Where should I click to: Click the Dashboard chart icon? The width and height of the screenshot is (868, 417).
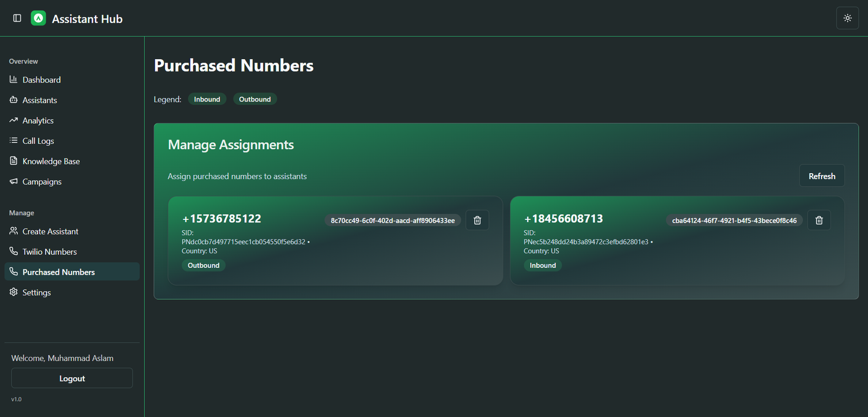(x=14, y=80)
